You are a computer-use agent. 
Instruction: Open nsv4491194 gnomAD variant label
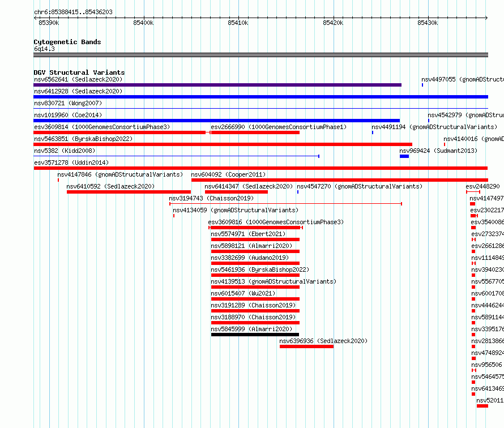[x=434, y=127]
